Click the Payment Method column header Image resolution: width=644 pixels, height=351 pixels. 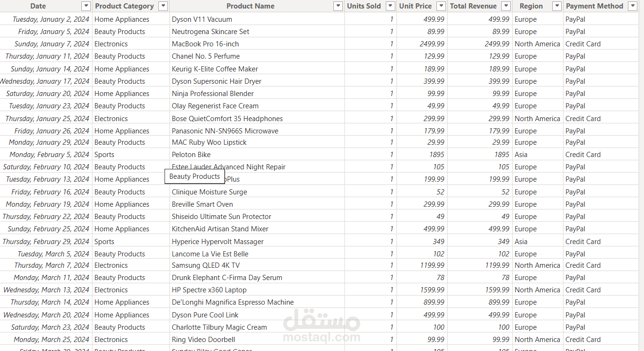point(594,6)
